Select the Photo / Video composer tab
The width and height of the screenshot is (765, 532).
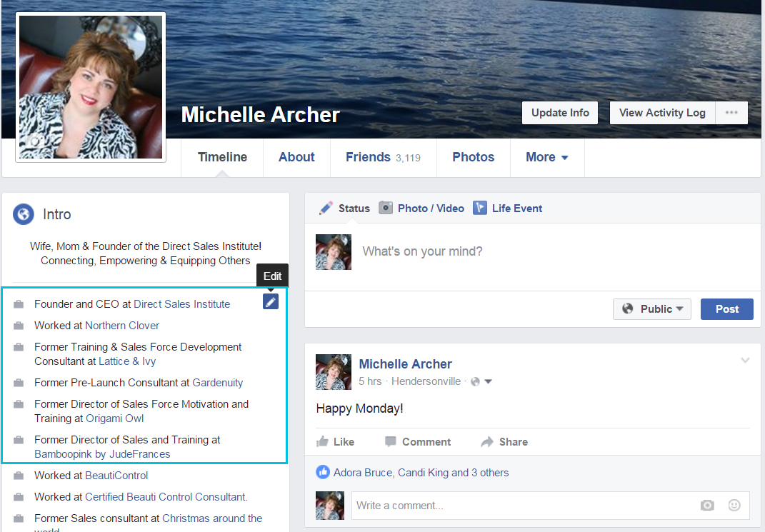(x=421, y=209)
